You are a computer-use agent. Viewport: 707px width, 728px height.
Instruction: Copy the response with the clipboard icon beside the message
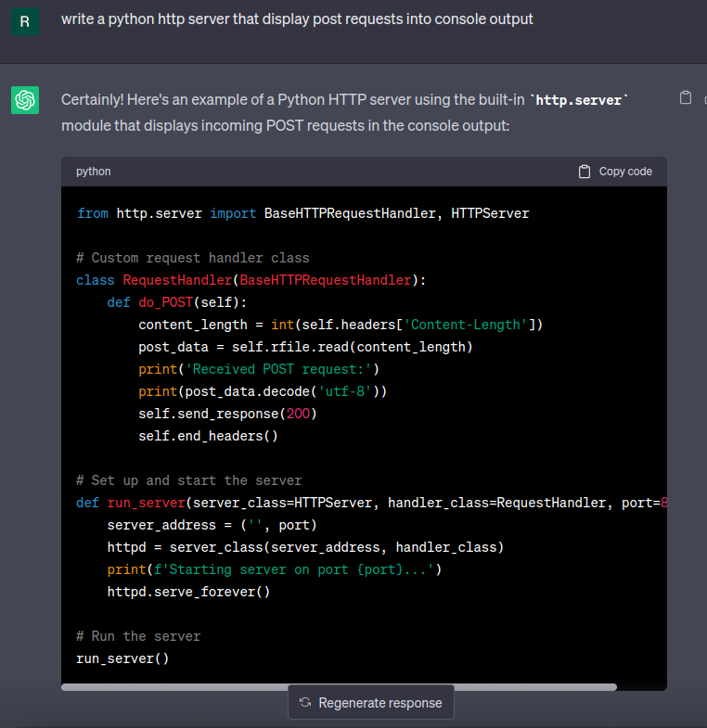pos(685,97)
